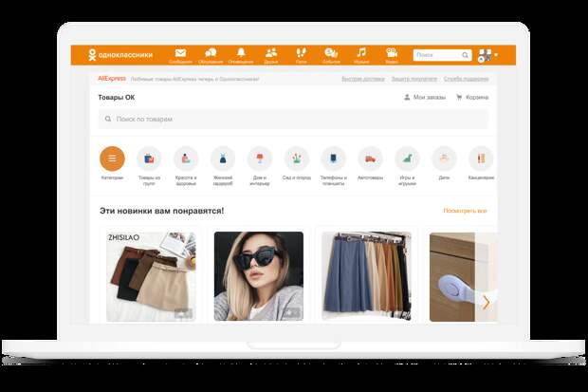Open the cart icon labelled Корзина

(459, 97)
